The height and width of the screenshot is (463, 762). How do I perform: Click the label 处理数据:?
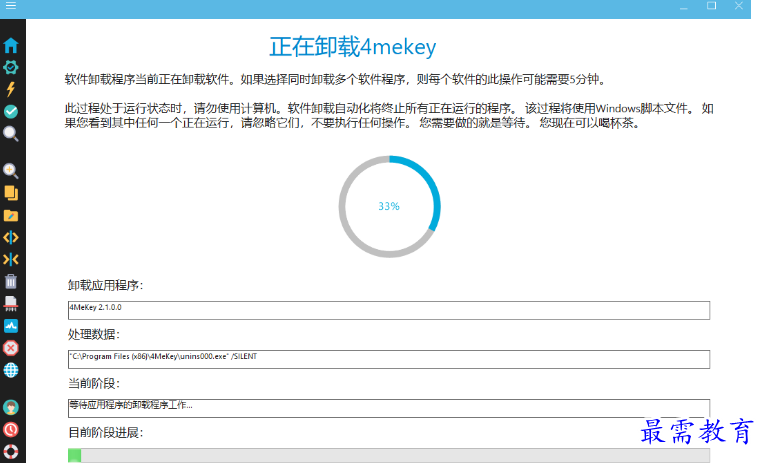(x=94, y=334)
